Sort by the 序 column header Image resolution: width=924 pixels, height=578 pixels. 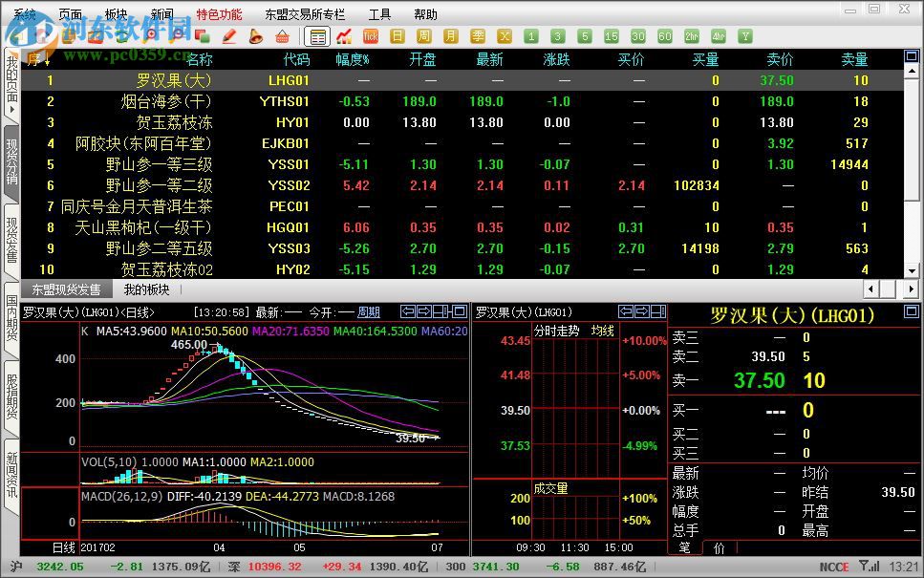click(38, 59)
